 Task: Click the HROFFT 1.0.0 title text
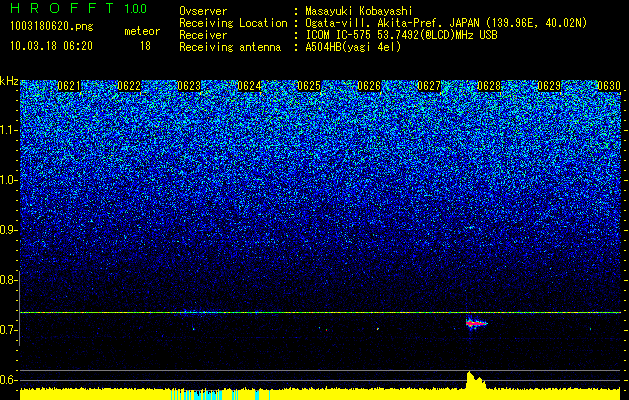tap(79, 8)
